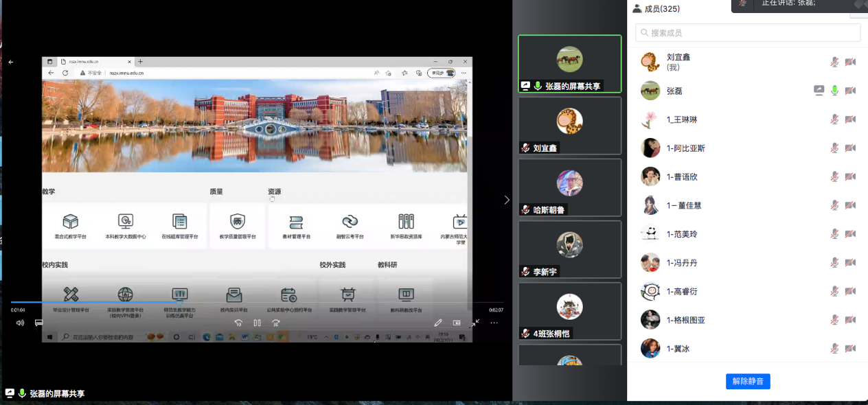Select 张磊的屏幕共享 video thumbnail
Viewport: 868px width, 405px height.
click(569, 64)
